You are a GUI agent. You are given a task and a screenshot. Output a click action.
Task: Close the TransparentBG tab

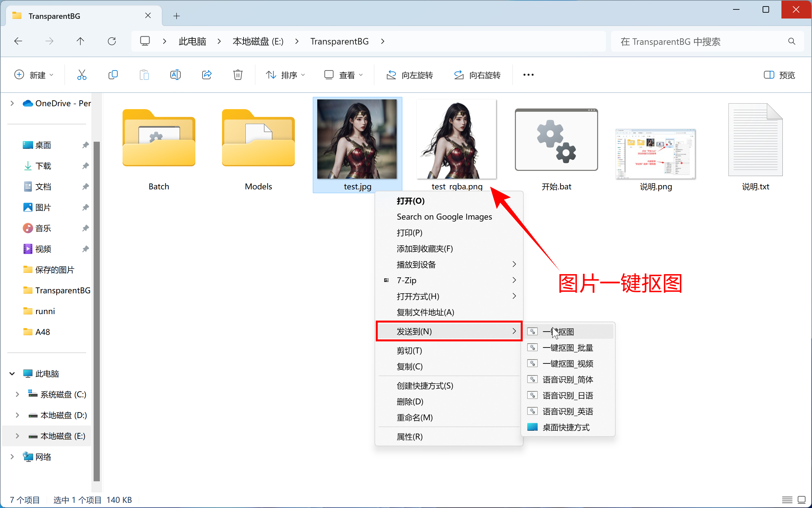(x=148, y=16)
